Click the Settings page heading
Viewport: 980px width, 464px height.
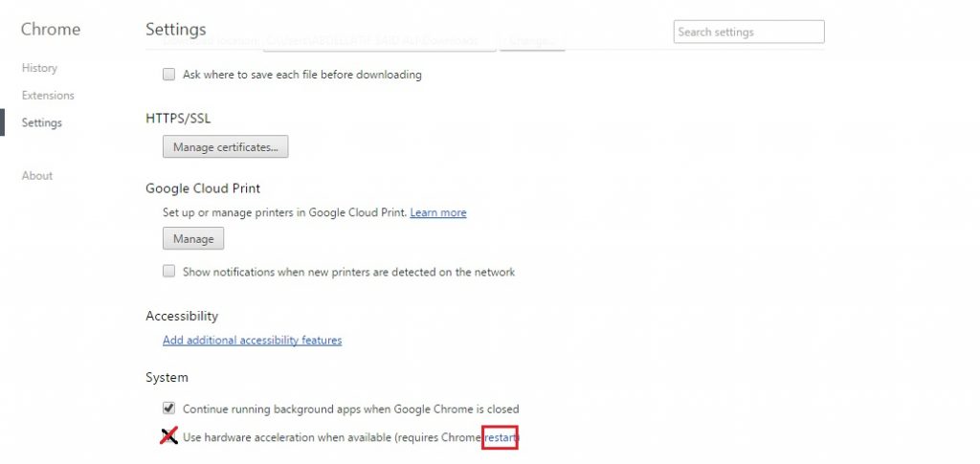tap(176, 30)
